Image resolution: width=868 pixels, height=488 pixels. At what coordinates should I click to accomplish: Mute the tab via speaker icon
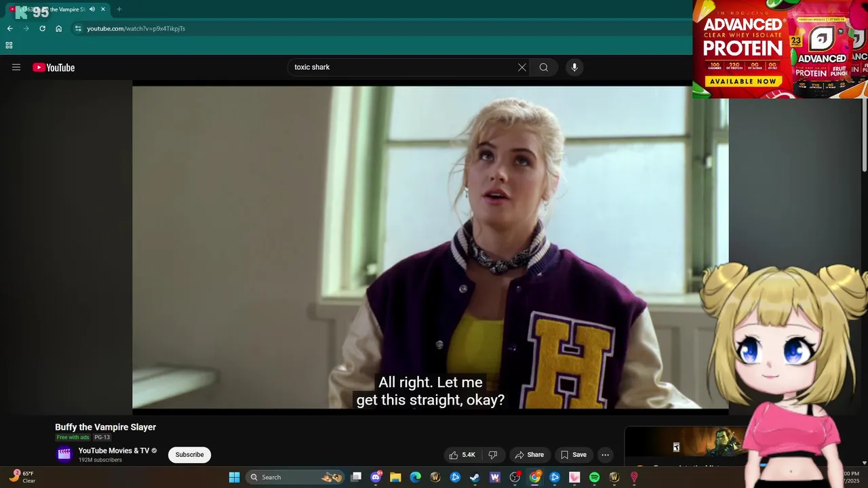click(92, 9)
